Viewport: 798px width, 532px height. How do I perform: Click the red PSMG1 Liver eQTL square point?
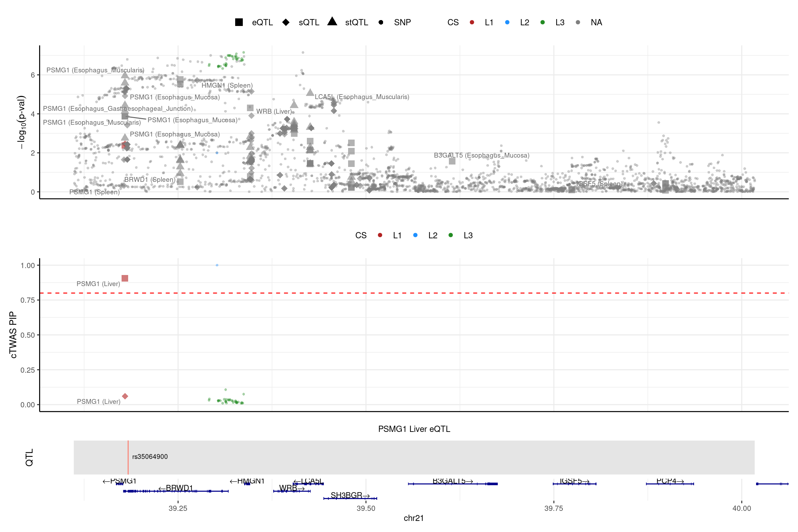pos(125,278)
